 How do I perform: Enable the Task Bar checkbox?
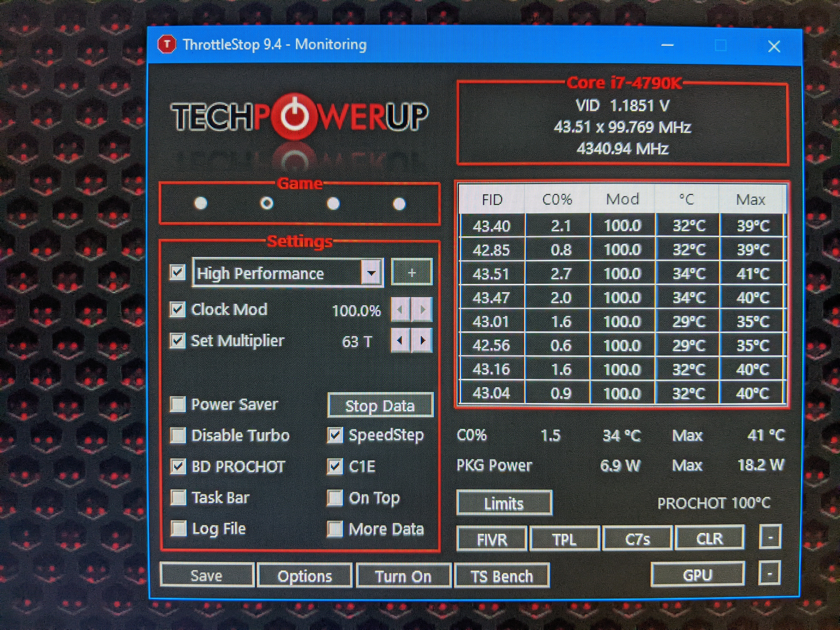point(178,497)
